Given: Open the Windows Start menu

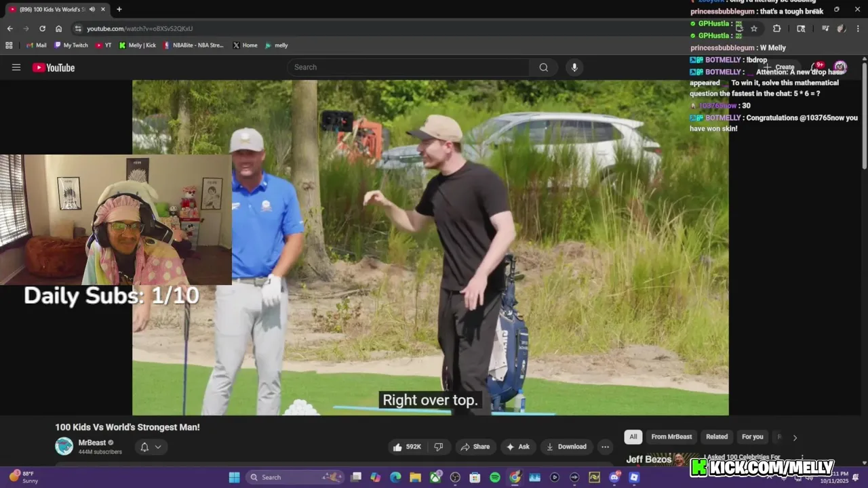Looking at the screenshot, I should pos(234,477).
